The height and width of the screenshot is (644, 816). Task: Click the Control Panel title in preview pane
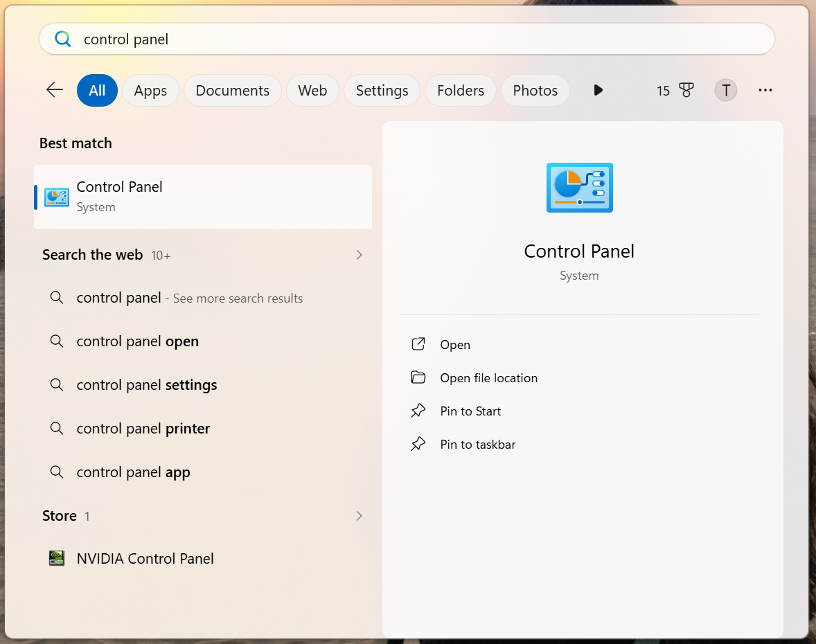coord(579,251)
